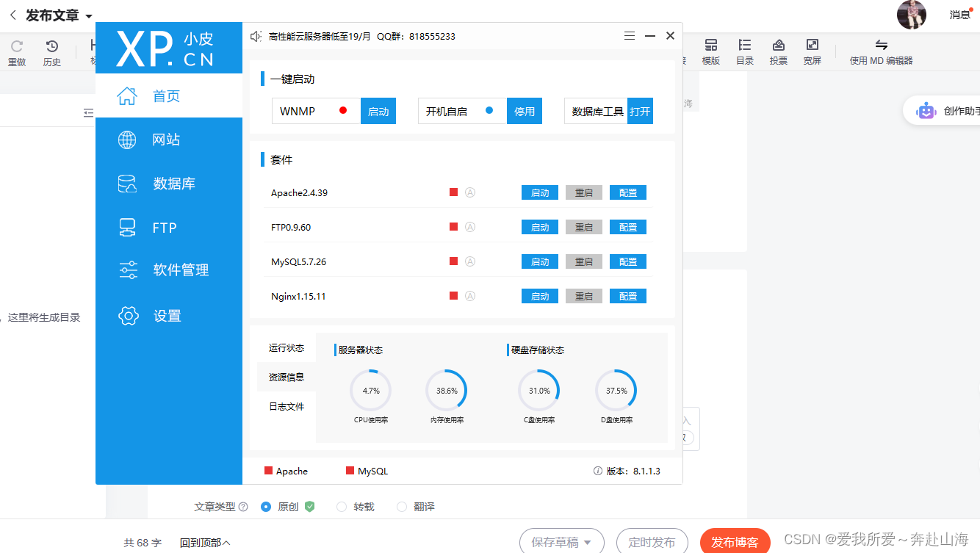Click the speaker announcement icon

(x=256, y=36)
